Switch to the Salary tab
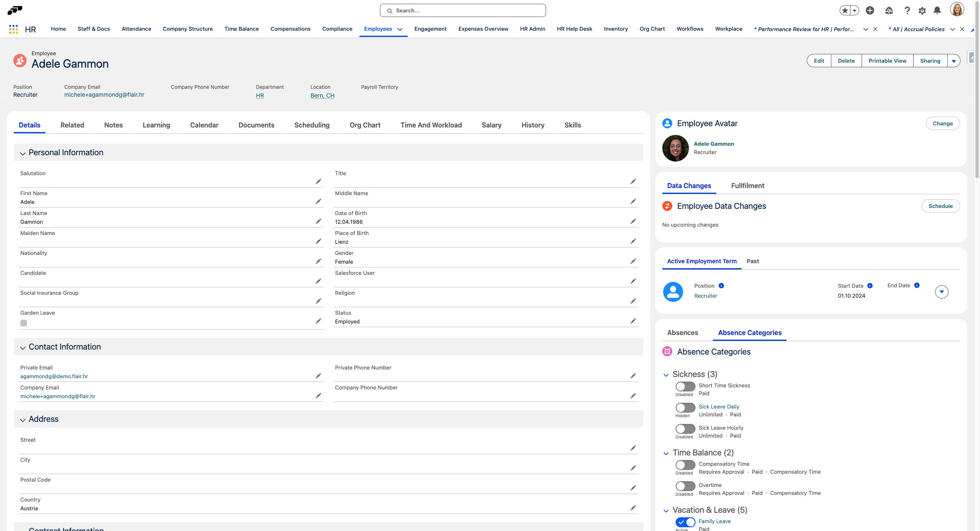Viewport: 980px width, 531px height. [x=491, y=125]
